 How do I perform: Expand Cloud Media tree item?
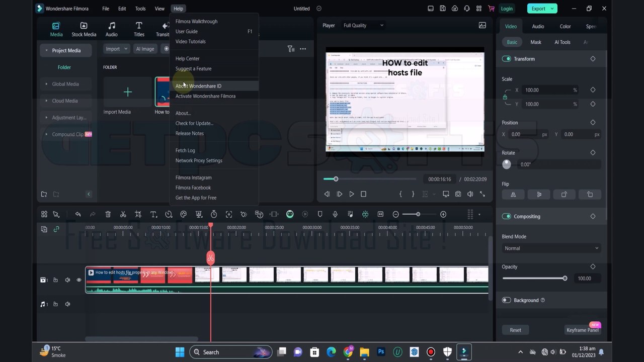pos(47,101)
